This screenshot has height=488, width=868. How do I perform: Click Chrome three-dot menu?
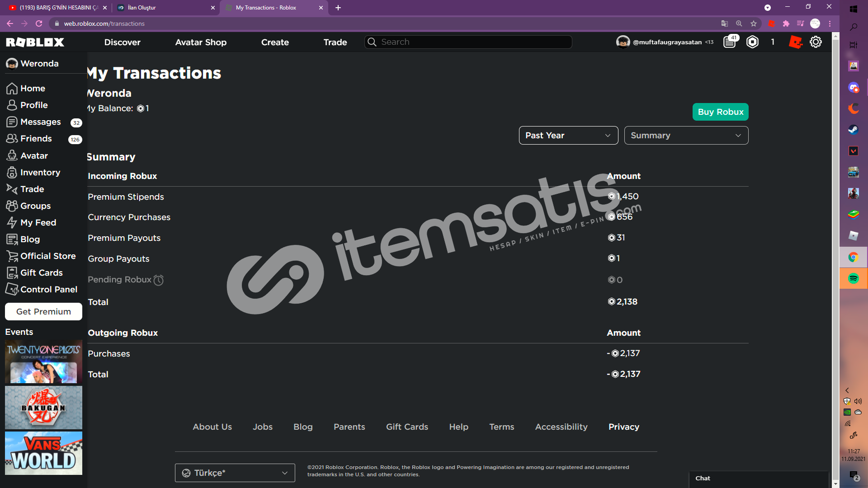click(x=830, y=23)
